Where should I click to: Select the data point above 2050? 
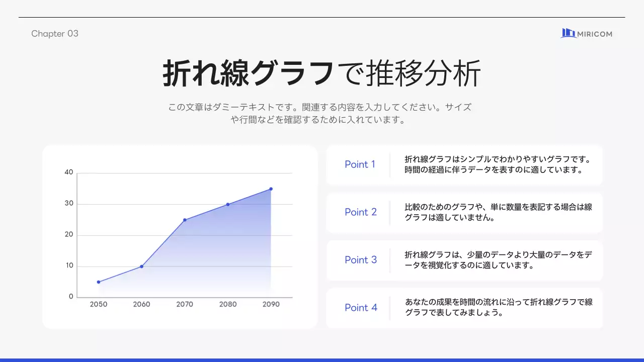pos(99,282)
